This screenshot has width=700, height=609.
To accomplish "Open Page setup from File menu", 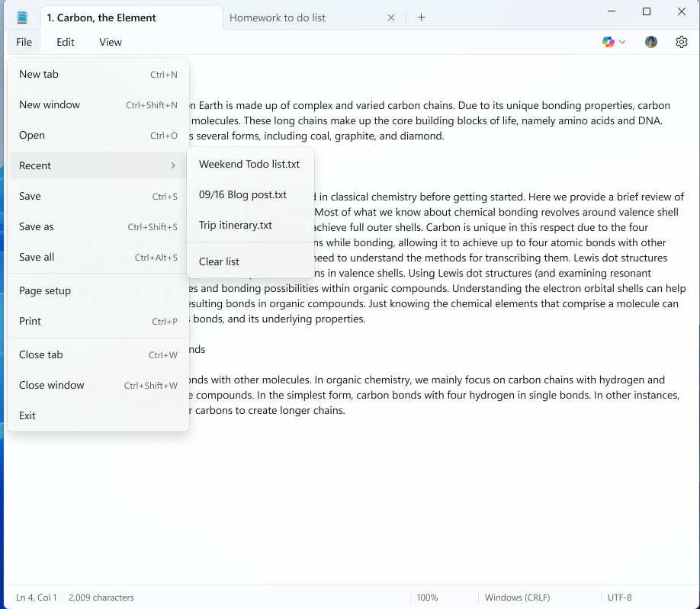I will coord(98,290).
